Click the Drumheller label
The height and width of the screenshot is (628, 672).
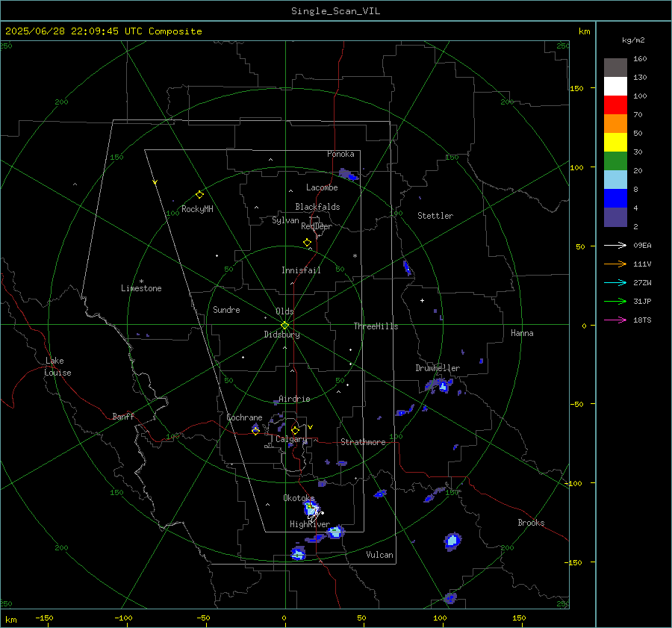coord(438,368)
